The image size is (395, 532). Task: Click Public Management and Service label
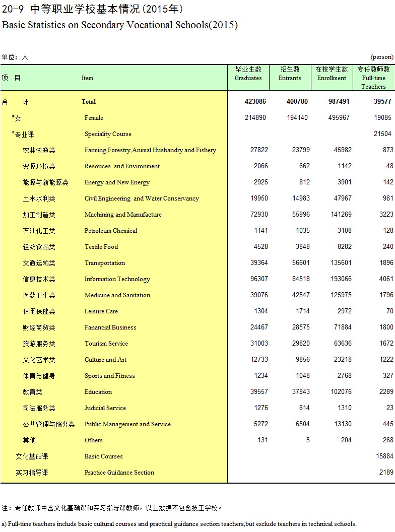(x=127, y=424)
